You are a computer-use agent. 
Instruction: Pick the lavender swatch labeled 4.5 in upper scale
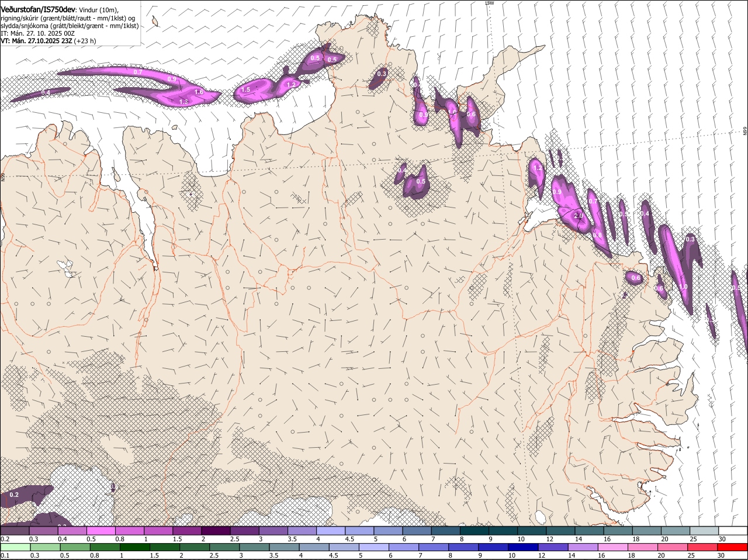[359, 531]
